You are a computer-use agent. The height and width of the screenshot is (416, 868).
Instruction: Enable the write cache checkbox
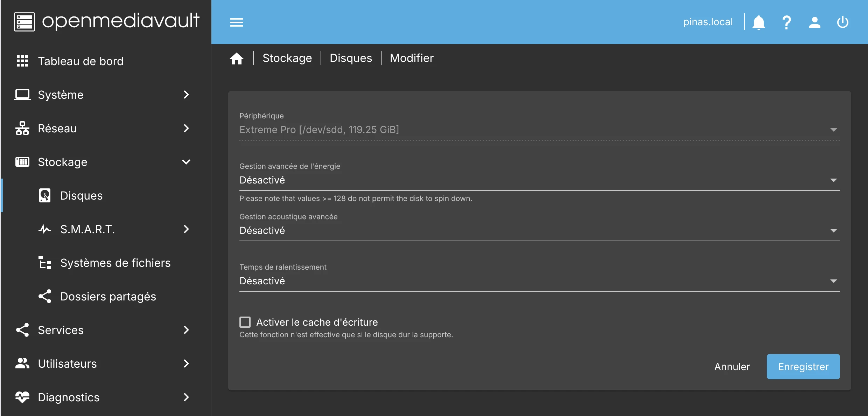[245, 322]
